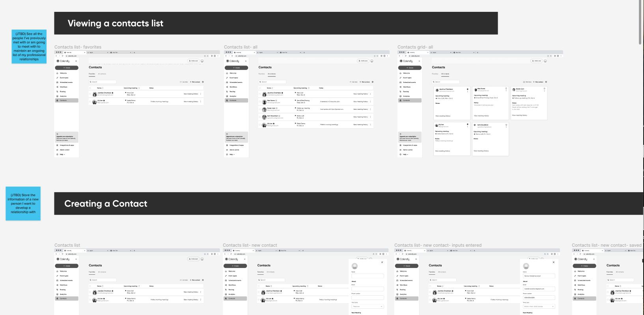Open Time zone dropdown in new contact panel
The height and width of the screenshot is (315, 644).
click(x=368, y=306)
